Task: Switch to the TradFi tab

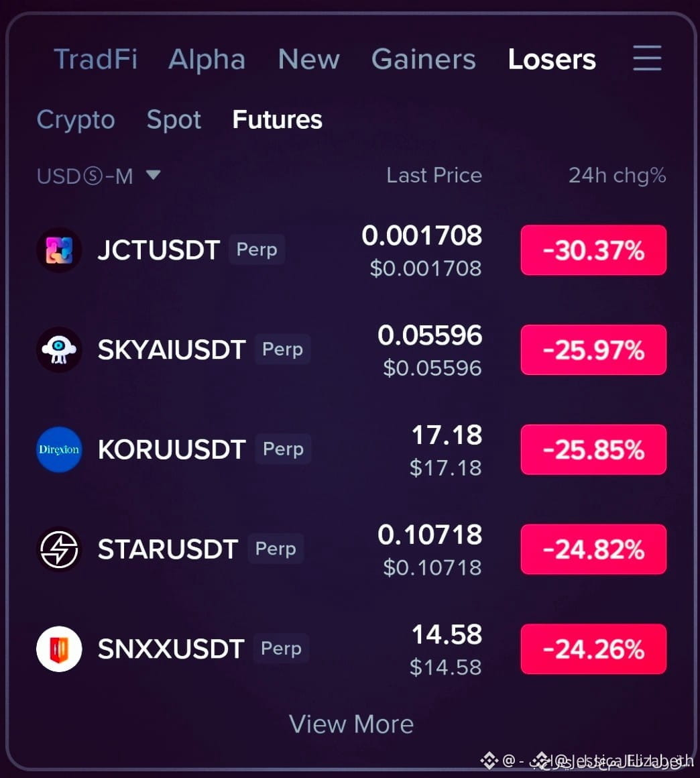Action: pyautogui.click(x=95, y=59)
